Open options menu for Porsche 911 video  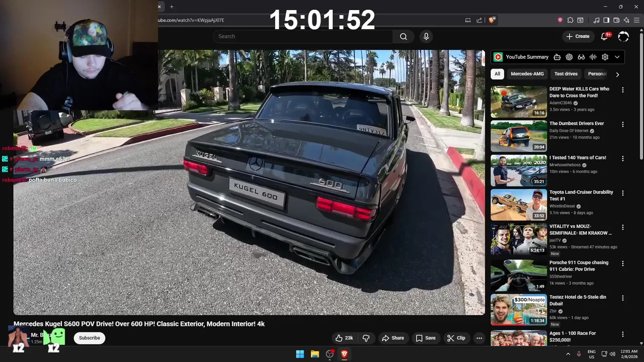tap(623, 263)
